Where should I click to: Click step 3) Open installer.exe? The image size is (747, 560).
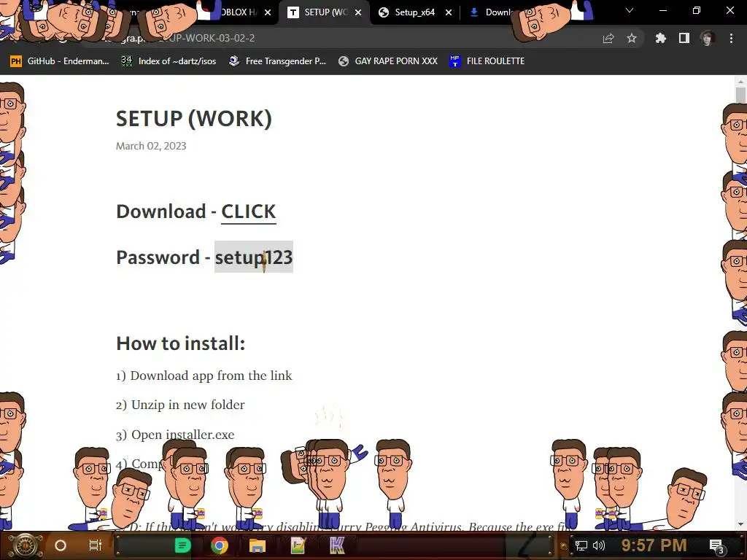[x=175, y=435]
